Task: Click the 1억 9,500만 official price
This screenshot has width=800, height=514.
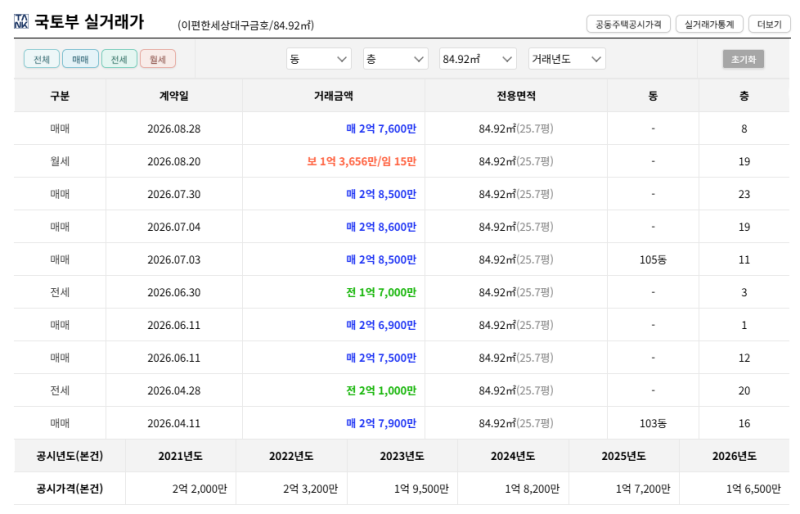Action: pyautogui.click(x=421, y=488)
